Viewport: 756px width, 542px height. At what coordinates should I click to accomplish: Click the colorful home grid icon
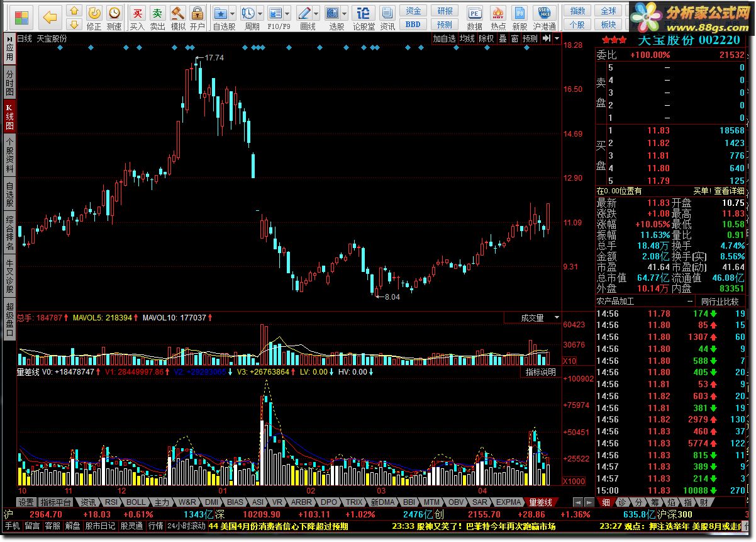[21, 17]
